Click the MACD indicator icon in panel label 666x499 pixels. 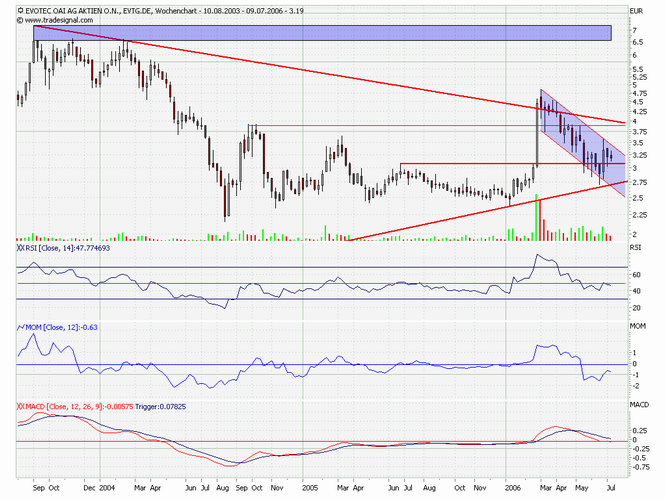click(21, 407)
